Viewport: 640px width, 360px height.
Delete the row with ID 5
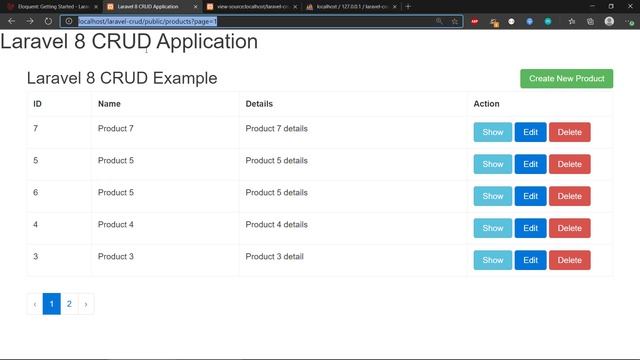pos(569,164)
